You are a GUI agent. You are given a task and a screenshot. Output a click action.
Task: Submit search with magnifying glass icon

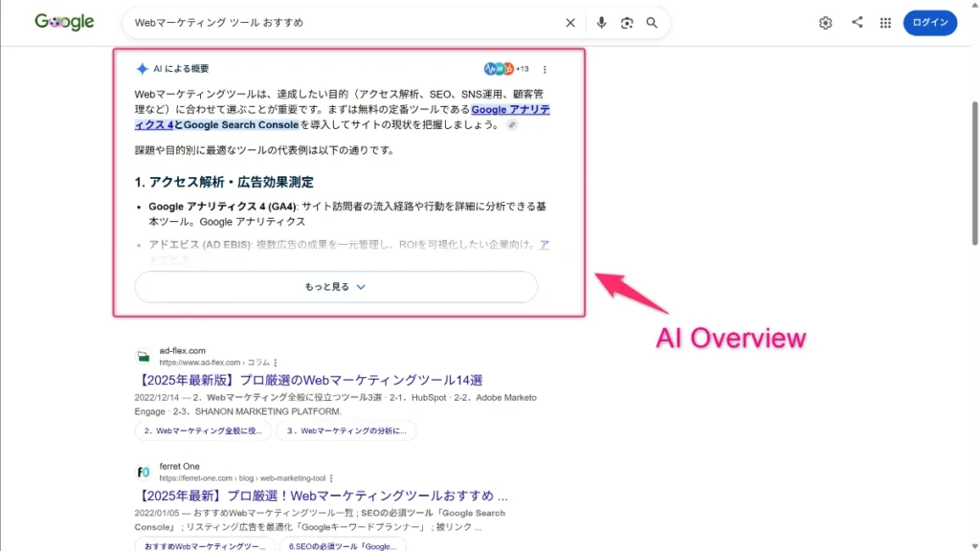coord(652,23)
